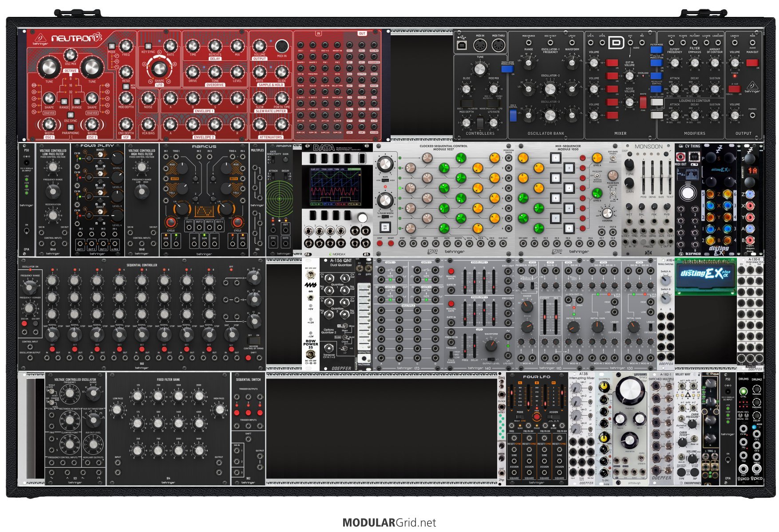779x532 pixels.
Task: Click the white D logo on Model D
Action: coord(616,43)
